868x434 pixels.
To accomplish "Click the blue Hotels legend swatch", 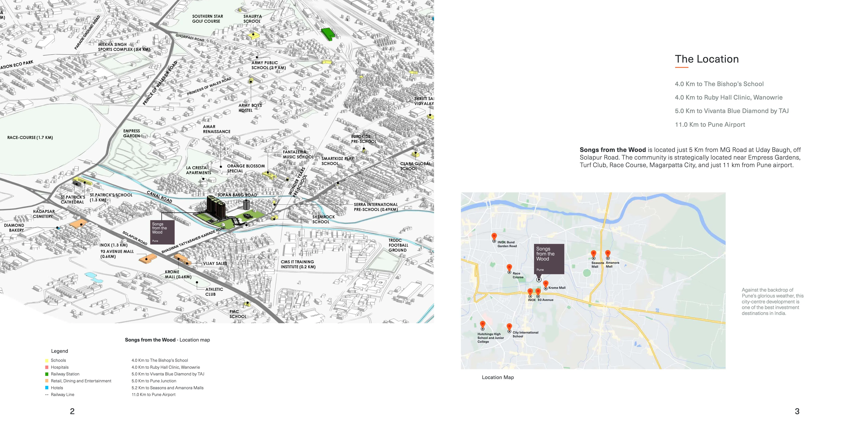I will point(47,388).
